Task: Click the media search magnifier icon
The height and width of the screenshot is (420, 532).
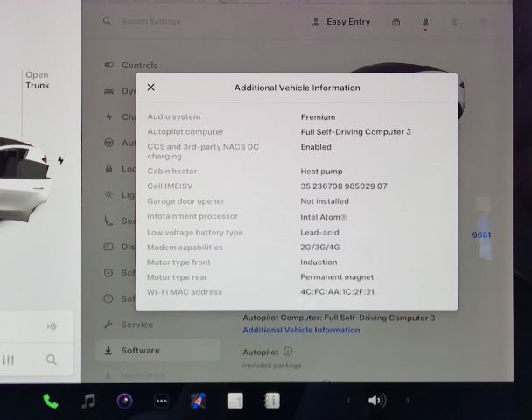Action: (52, 360)
